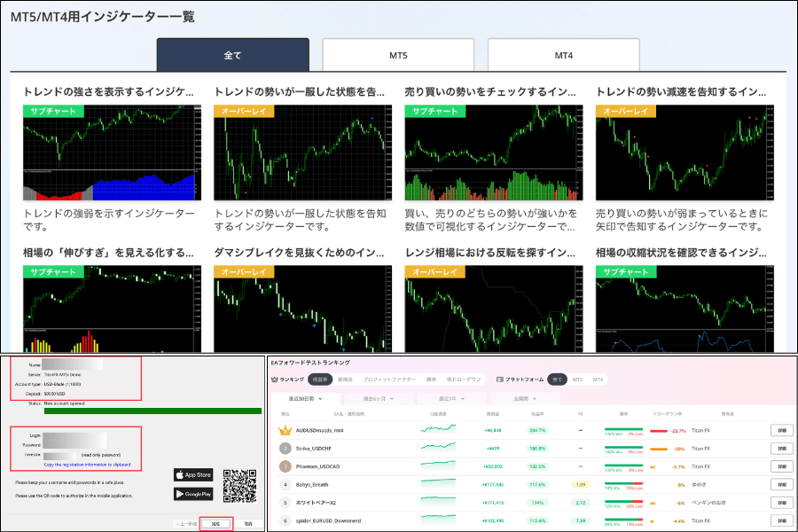Viewport: 798px width, 532px height.
Task: Click the QR code in the account dialog
Action: click(x=239, y=486)
